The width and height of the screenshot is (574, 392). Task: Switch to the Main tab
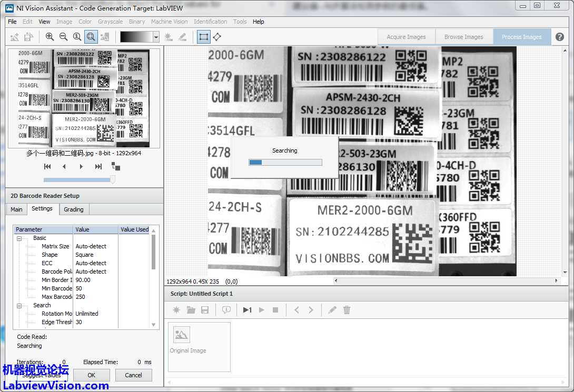click(17, 209)
